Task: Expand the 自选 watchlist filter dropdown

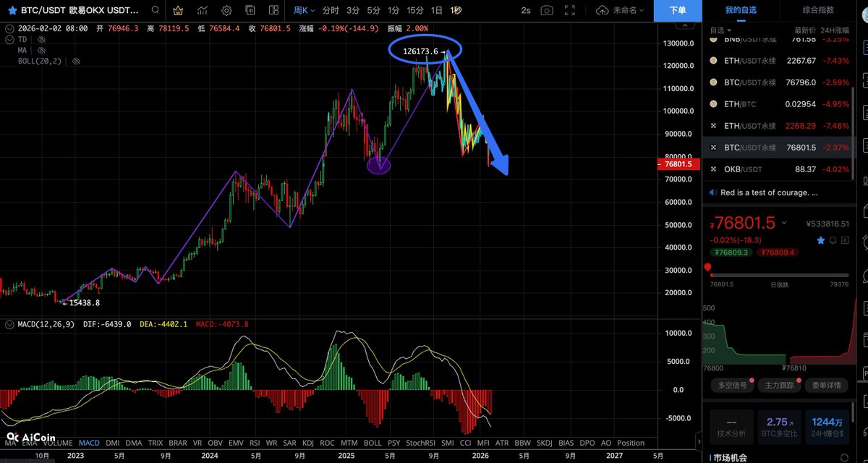Action: (720, 30)
